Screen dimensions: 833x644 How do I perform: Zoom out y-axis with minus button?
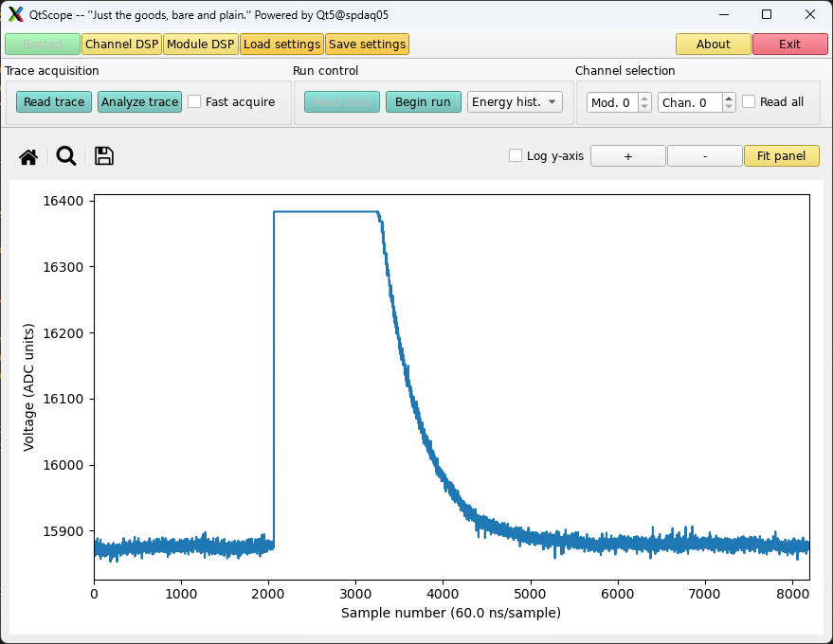[704, 156]
